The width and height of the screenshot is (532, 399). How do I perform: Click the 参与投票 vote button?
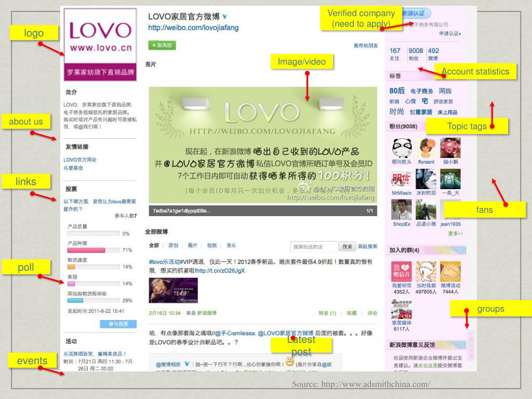pyautogui.click(x=118, y=324)
